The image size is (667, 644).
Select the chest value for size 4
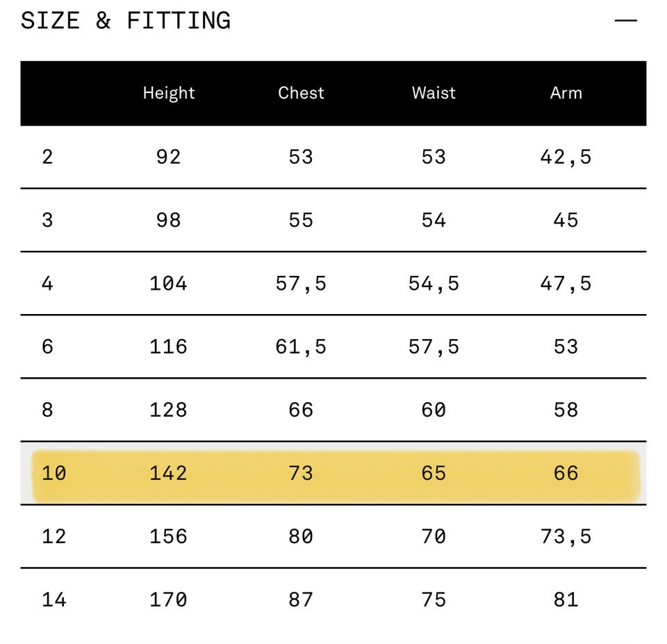click(x=301, y=283)
